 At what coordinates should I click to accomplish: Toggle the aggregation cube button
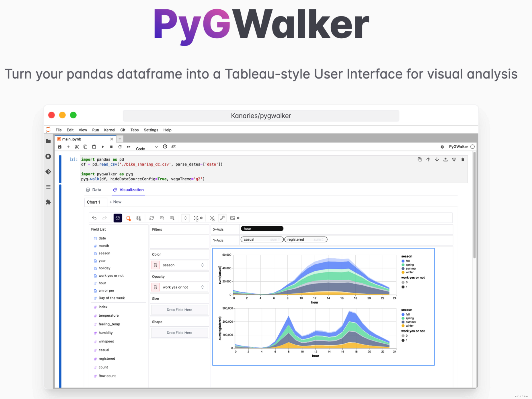118,218
